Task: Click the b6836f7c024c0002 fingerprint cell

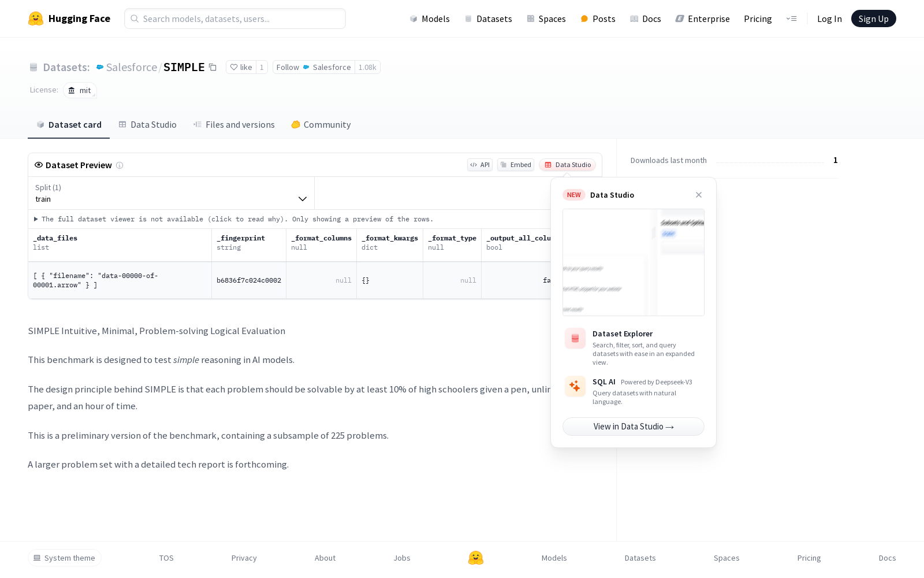Action: [249, 280]
